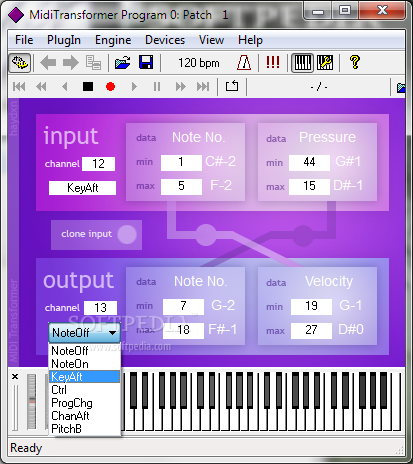Maximize the MidiTransformer window
413x464 pixels.
click(345, 11)
